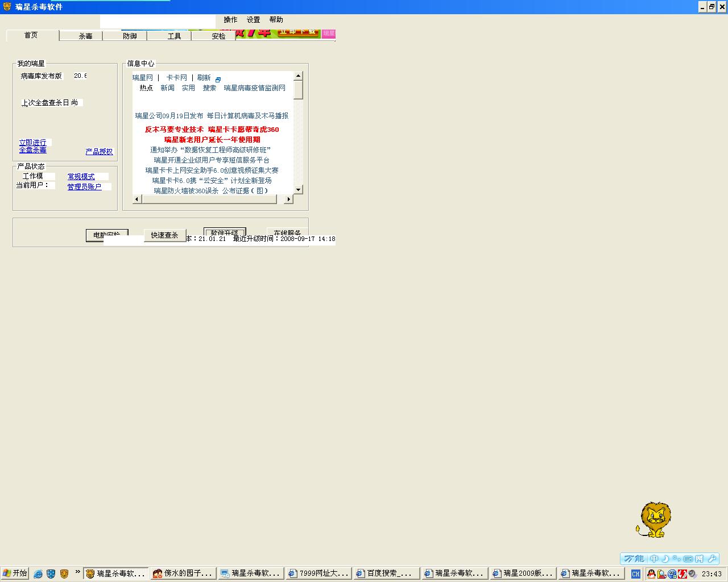Open the lion icon in quick launch
Viewport: 728px width, 582px height.
pos(64,574)
